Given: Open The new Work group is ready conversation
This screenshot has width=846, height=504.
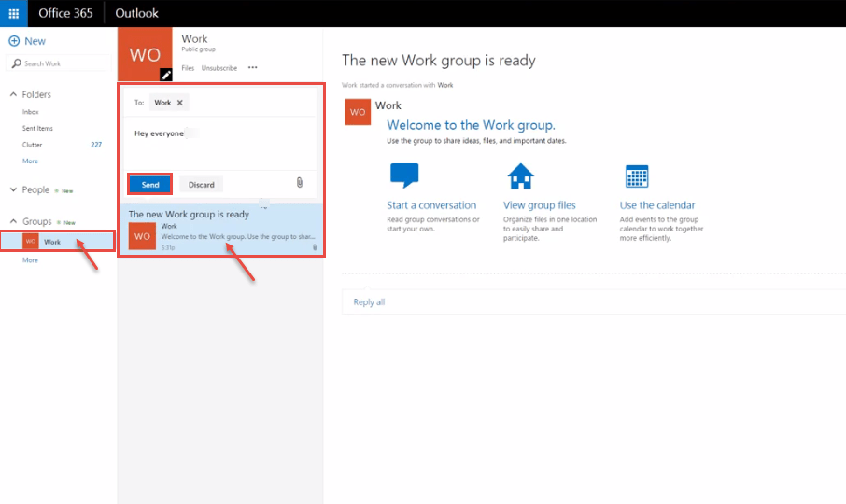Looking at the screenshot, I should (x=221, y=229).
